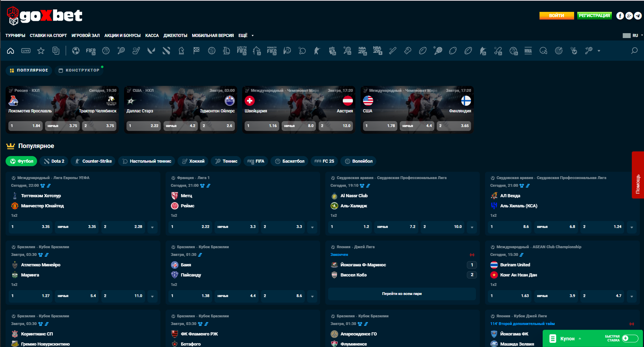This screenshot has height=347, width=644.
Task: Expand more markets for Buriram United match
Action: pos(632,296)
